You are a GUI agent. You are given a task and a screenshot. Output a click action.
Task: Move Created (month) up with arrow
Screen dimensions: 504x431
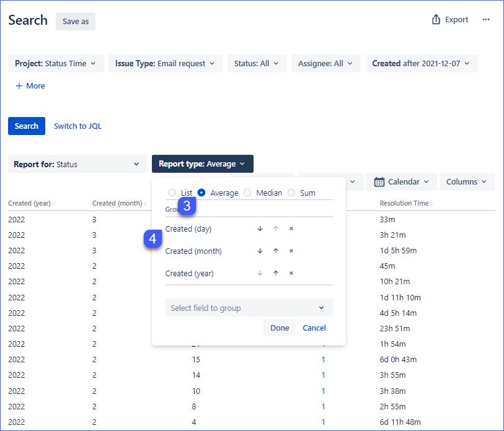(x=276, y=251)
